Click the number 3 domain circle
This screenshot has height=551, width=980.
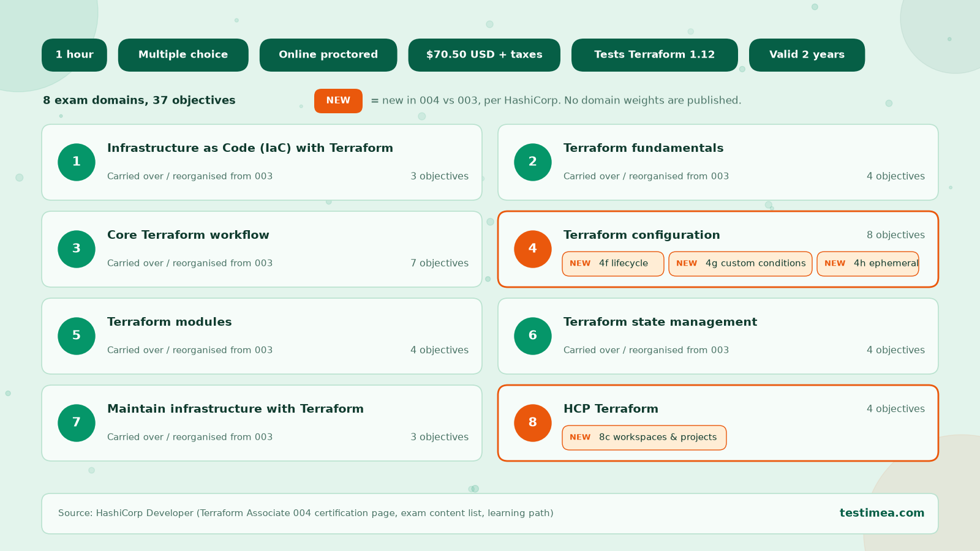[x=77, y=249]
